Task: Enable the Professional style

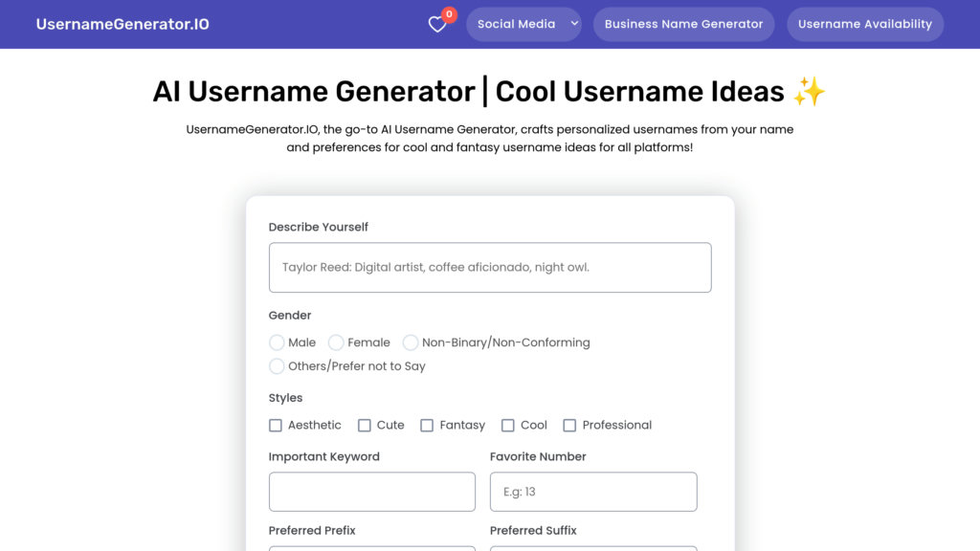Action: [569, 425]
